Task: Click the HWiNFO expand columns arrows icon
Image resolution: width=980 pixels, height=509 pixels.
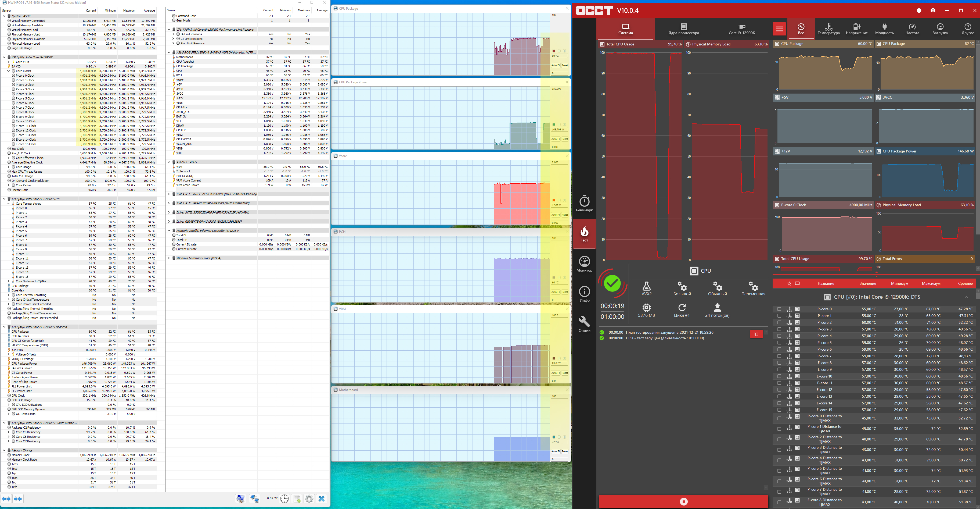Action: click(x=6, y=499)
